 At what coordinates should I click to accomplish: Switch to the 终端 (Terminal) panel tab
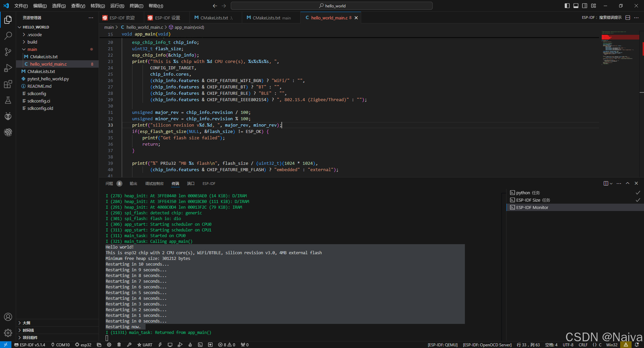[175, 184]
